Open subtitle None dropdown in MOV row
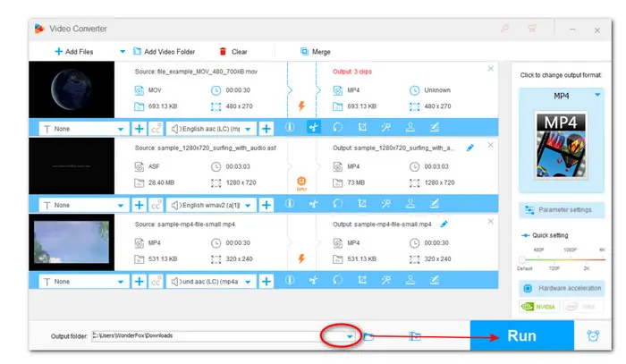Image resolution: width=626 pixels, height=364 pixels. (x=84, y=129)
